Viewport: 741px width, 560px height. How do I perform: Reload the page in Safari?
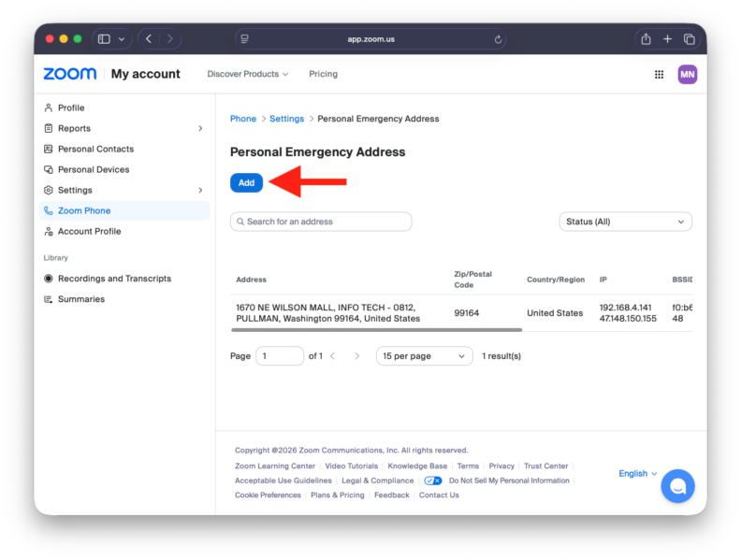498,39
